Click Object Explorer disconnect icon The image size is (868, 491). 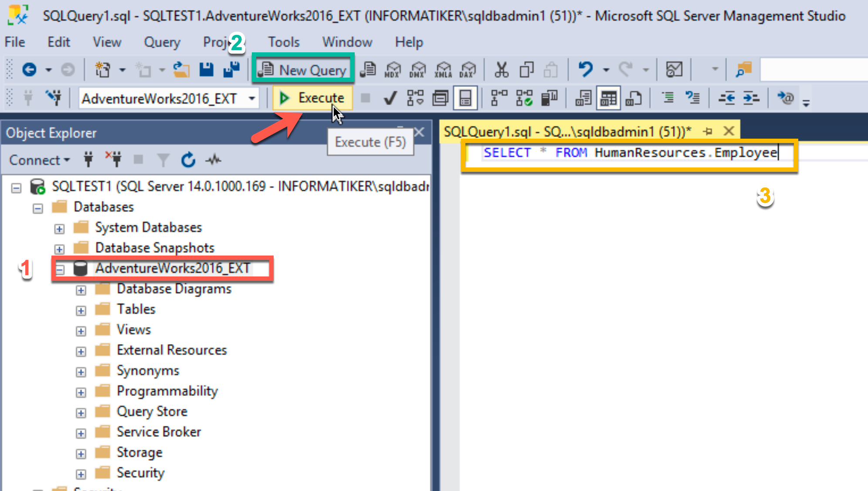[x=113, y=160]
